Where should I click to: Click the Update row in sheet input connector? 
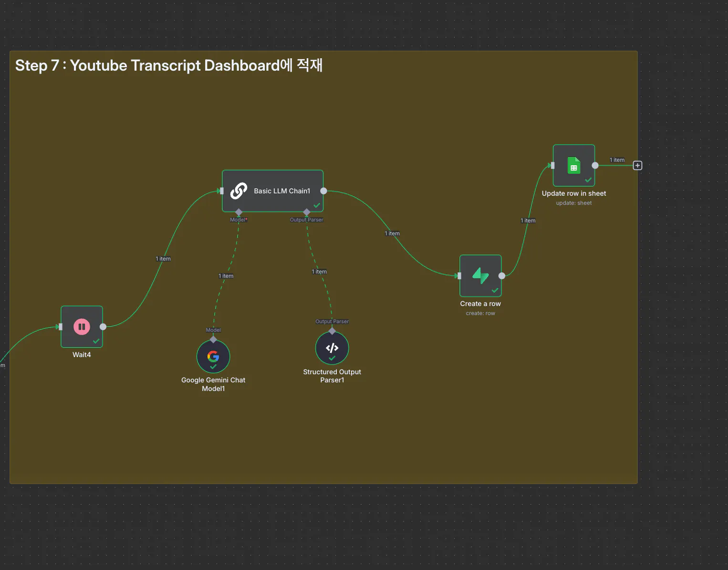click(x=552, y=165)
